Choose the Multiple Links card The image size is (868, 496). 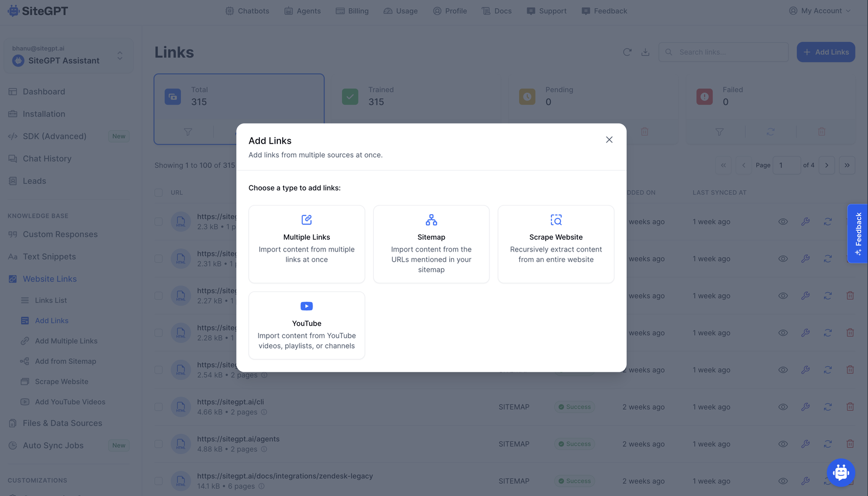tap(307, 244)
